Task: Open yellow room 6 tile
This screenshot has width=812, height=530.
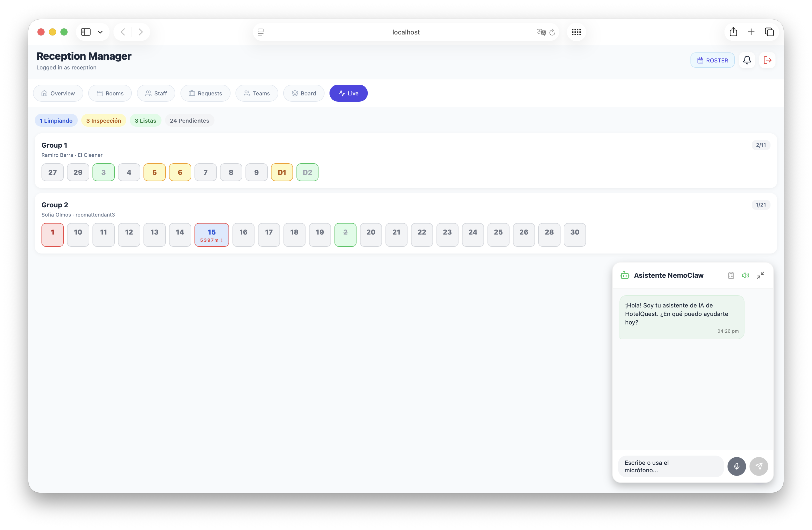Action: click(180, 172)
